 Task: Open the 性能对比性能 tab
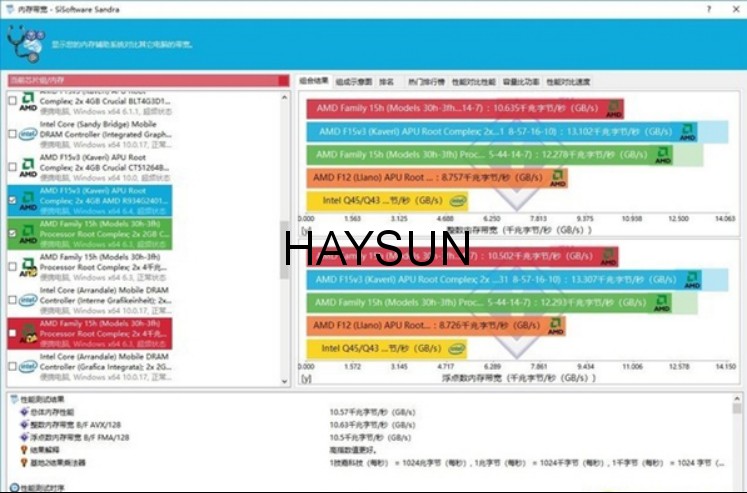pyautogui.click(x=474, y=82)
